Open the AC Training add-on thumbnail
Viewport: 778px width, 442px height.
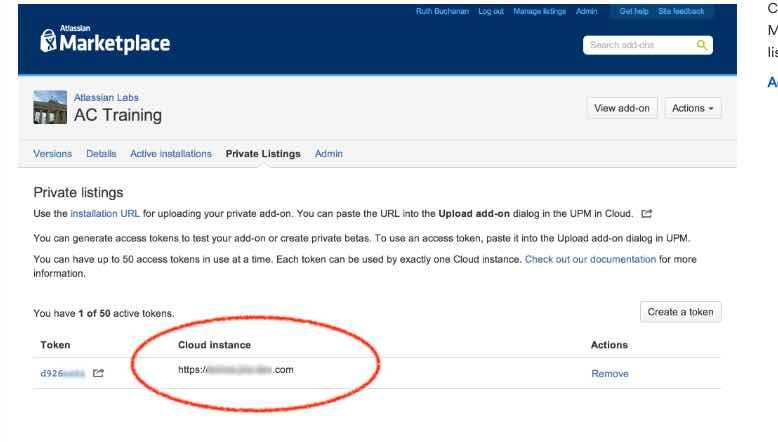(x=50, y=107)
